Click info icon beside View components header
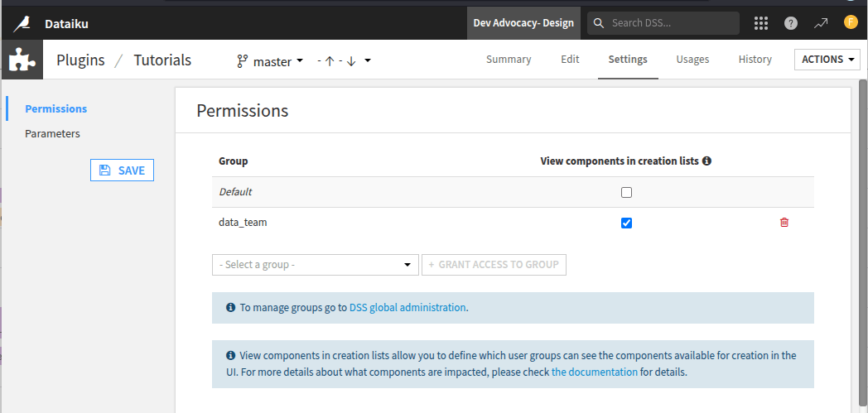 pos(706,161)
